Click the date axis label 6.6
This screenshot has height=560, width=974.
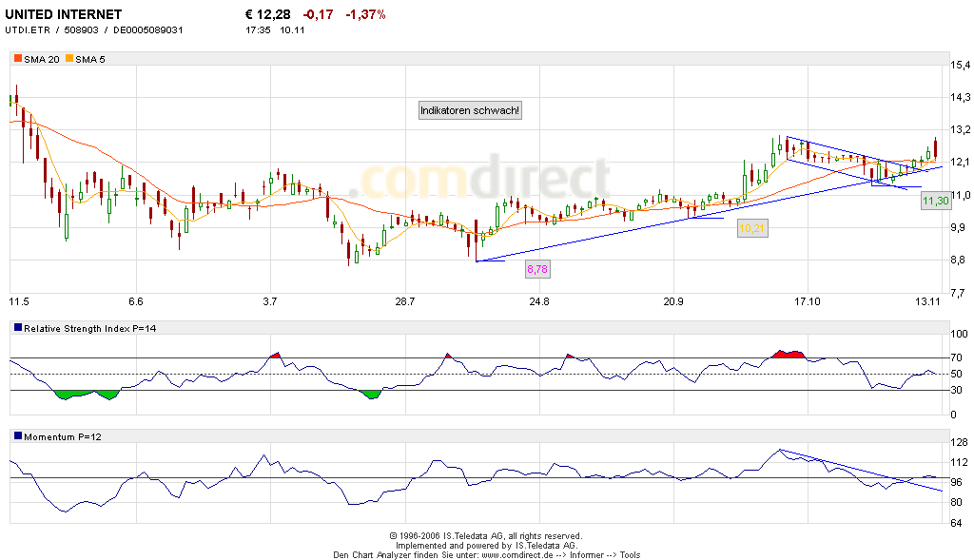pos(136,301)
